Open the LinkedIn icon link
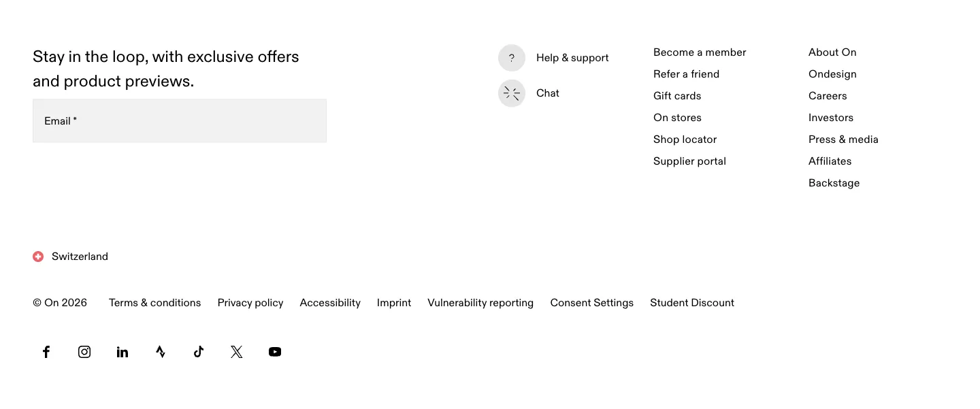Image resolution: width=980 pixels, height=409 pixels. coord(122,352)
